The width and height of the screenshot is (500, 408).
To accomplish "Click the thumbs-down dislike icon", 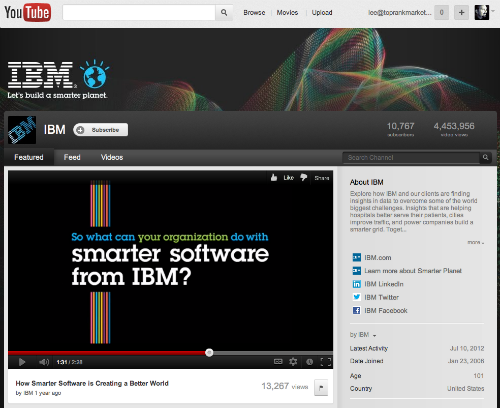I will [x=303, y=178].
